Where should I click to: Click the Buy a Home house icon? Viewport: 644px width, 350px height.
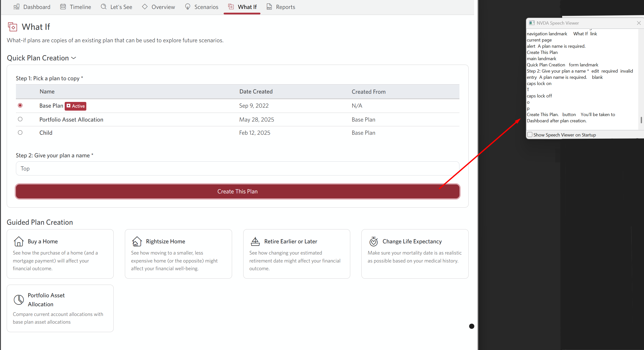[18, 241]
